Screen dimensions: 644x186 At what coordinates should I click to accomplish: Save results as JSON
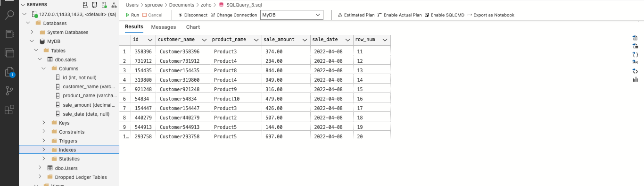pos(635,54)
